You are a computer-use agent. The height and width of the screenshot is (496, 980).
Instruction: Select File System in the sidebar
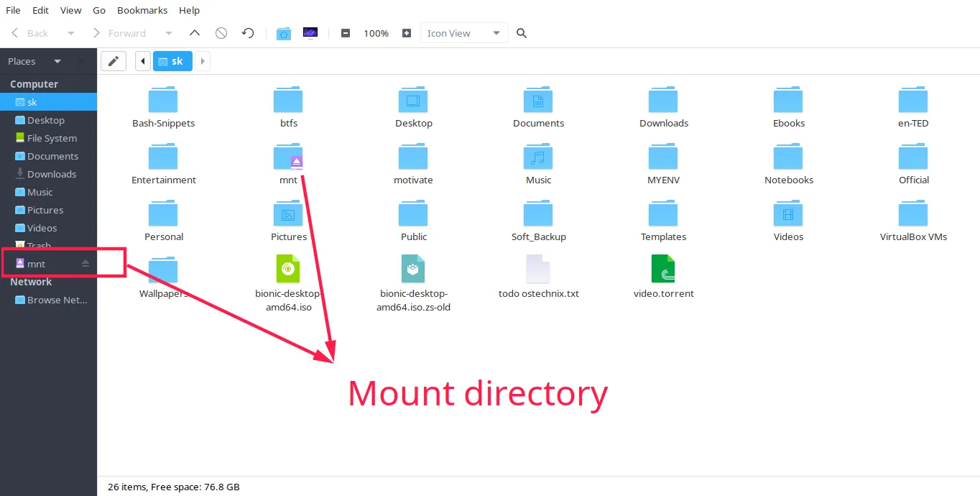pos(52,138)
